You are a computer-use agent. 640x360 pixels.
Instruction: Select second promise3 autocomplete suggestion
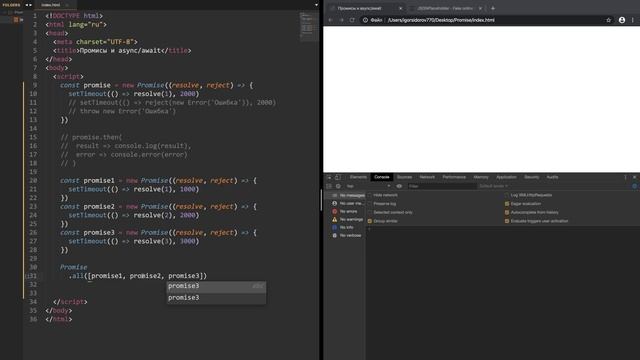coord(216,298)
